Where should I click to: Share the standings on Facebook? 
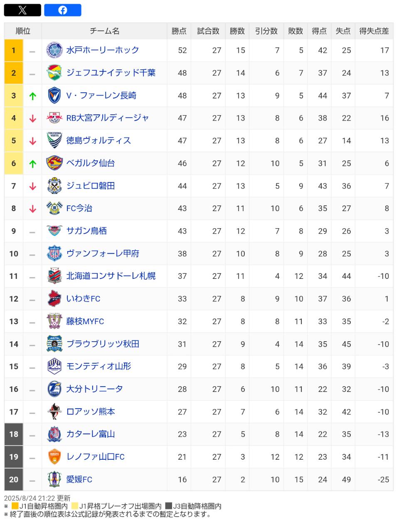coord(63,10)
